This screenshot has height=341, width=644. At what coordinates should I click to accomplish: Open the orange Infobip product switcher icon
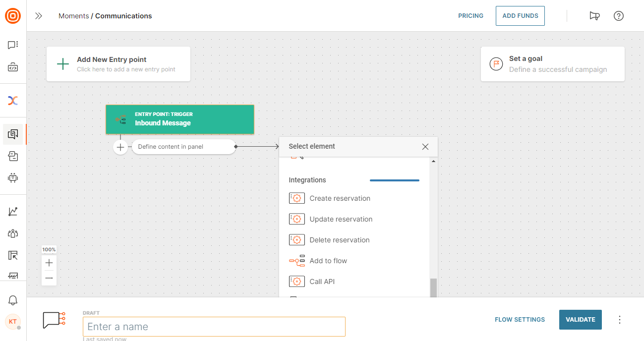click(13, 15)
